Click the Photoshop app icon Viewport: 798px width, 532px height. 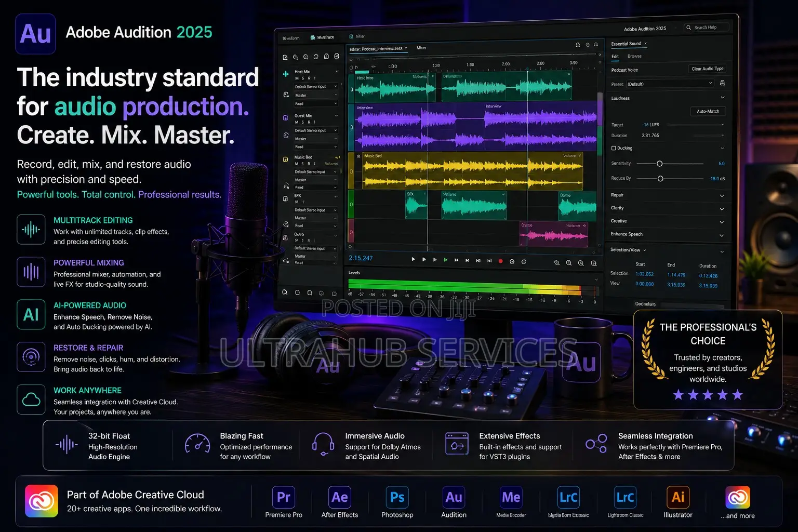pos(397,498)
